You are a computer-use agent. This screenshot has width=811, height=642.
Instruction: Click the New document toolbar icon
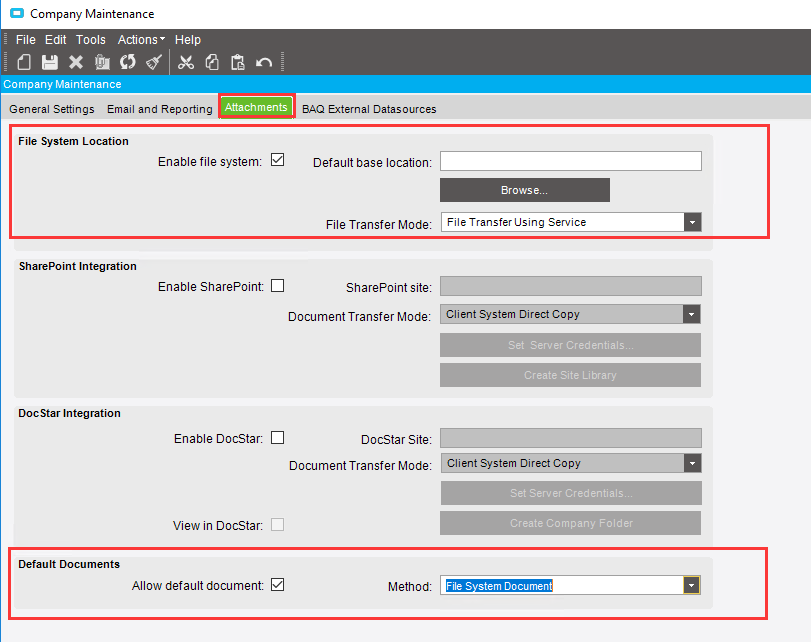[x=24, y=62]
